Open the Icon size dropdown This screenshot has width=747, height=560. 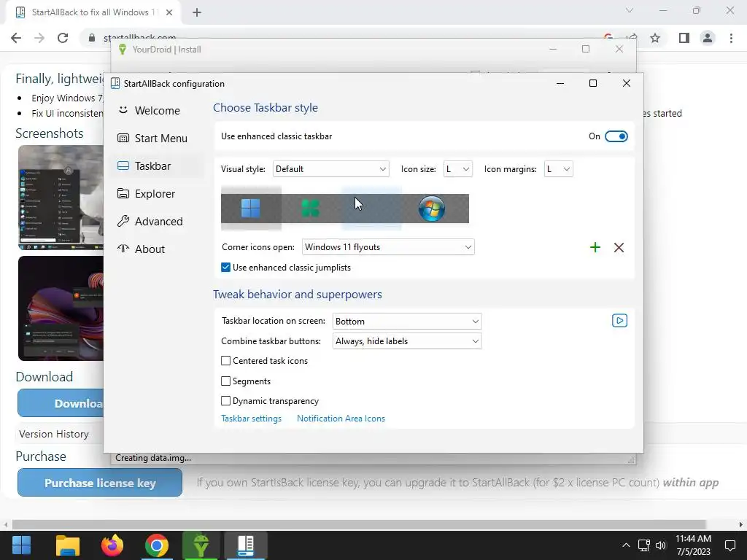[458, 169]
